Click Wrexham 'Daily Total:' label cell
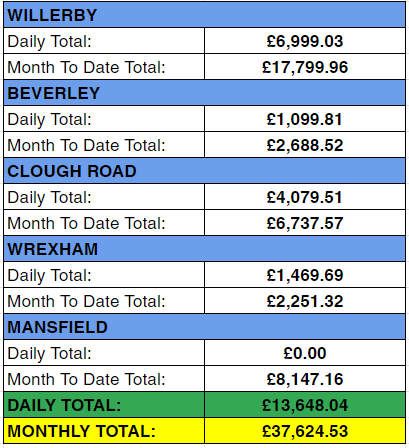Viewport: 409px width, 448px height. coord(104,275)
